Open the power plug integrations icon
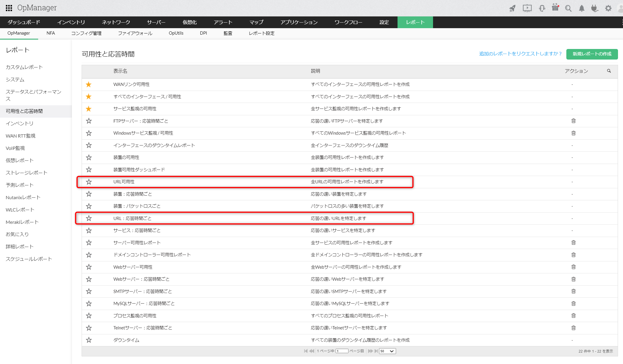623x364 pixels. pyautogui.click(x=595, y=8)
